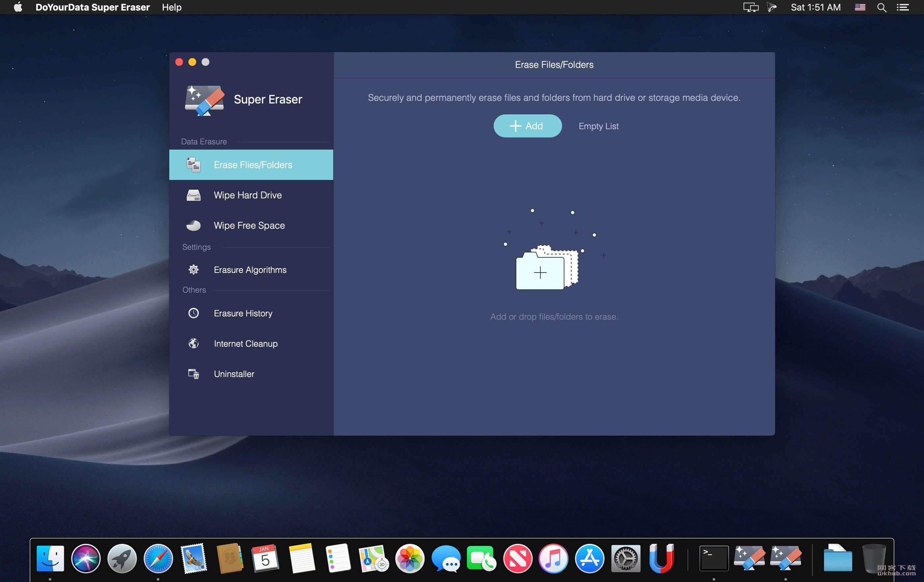This screenshot has height=582, width=924.
Task: Open News icon in Dock
Action: pos(518,558)
